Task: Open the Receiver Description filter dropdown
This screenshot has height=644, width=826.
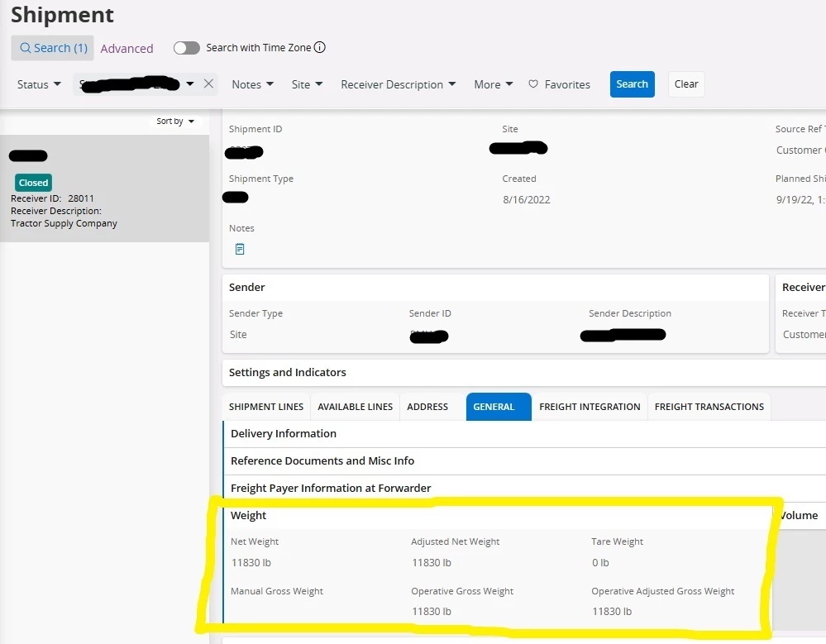Action: coord(399,84)
